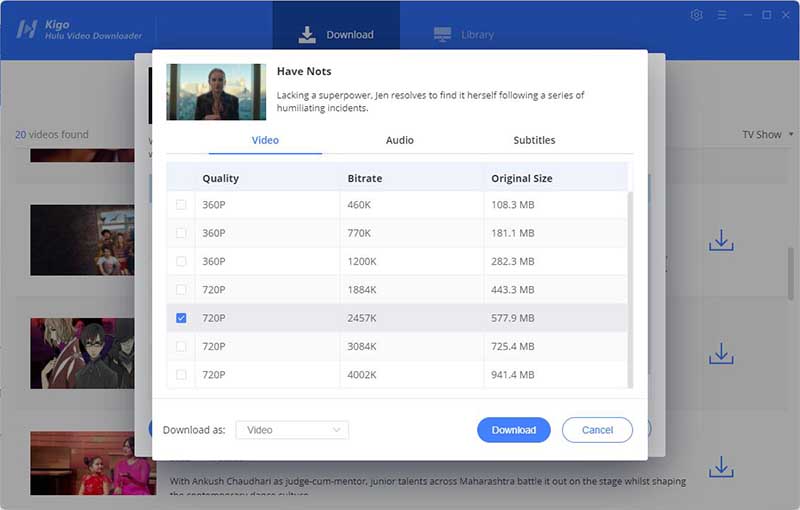The height and width of the screenshot is (510, 800).
Task: Click download icon beside the anime thumbnail row
Action: (x=721, y=353)
